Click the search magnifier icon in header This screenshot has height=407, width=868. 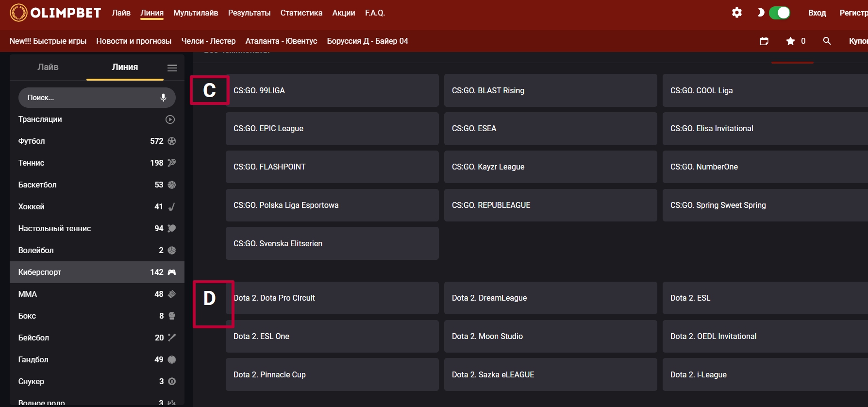[x=827, y=41]
